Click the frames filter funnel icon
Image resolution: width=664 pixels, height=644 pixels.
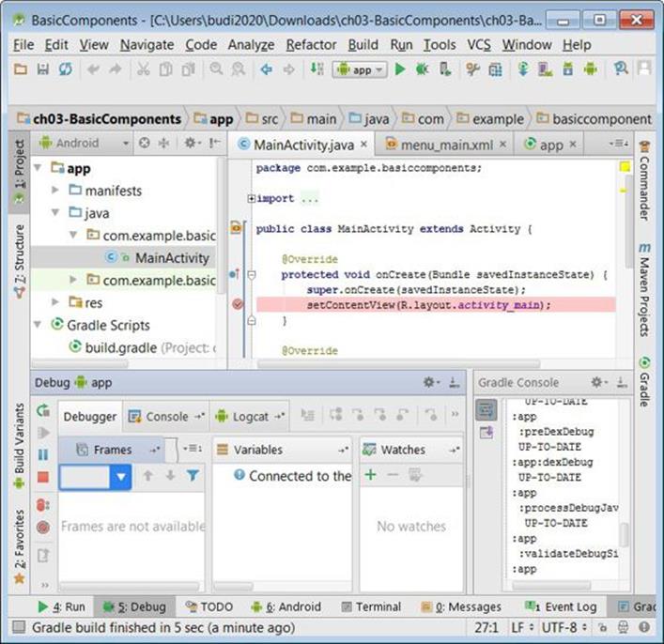(x=193, y=475)
